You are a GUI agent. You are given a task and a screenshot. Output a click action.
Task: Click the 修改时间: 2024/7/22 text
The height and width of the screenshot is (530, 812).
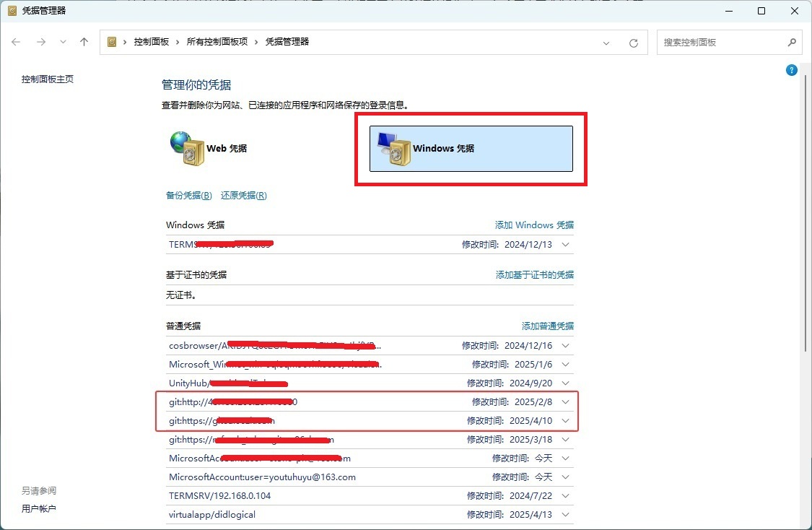(509, 496)
